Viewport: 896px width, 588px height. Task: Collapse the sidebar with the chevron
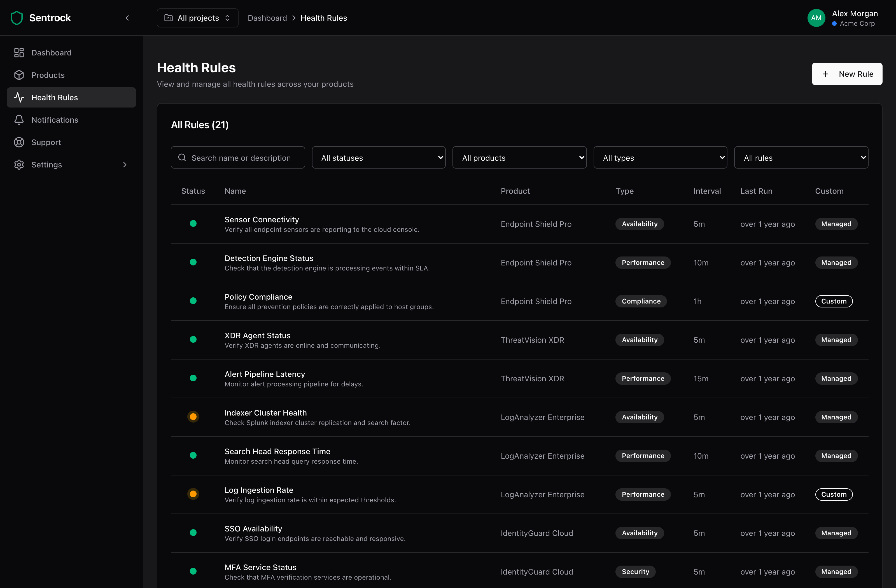tap(127, 18)
